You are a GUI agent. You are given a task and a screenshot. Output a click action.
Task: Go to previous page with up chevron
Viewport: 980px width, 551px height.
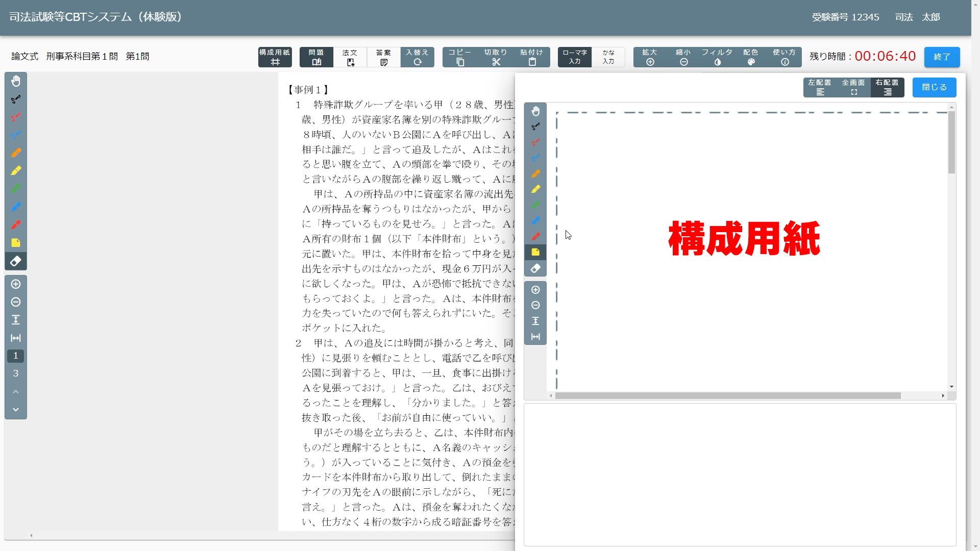coord(16,392)
